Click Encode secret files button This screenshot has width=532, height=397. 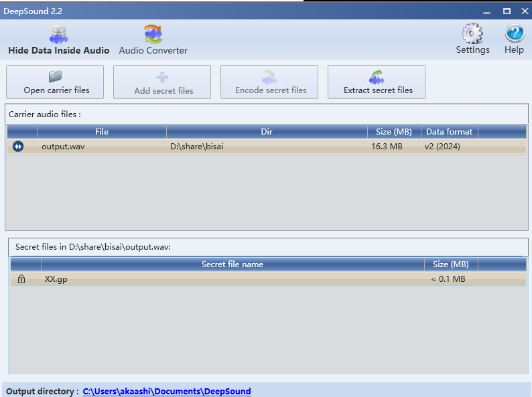click(269, 82)
